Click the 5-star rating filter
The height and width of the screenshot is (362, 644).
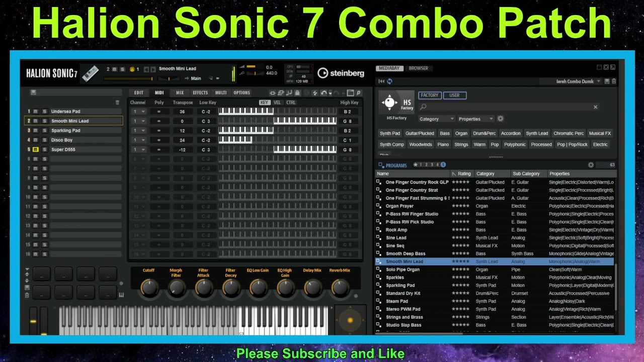coord(443,165)
